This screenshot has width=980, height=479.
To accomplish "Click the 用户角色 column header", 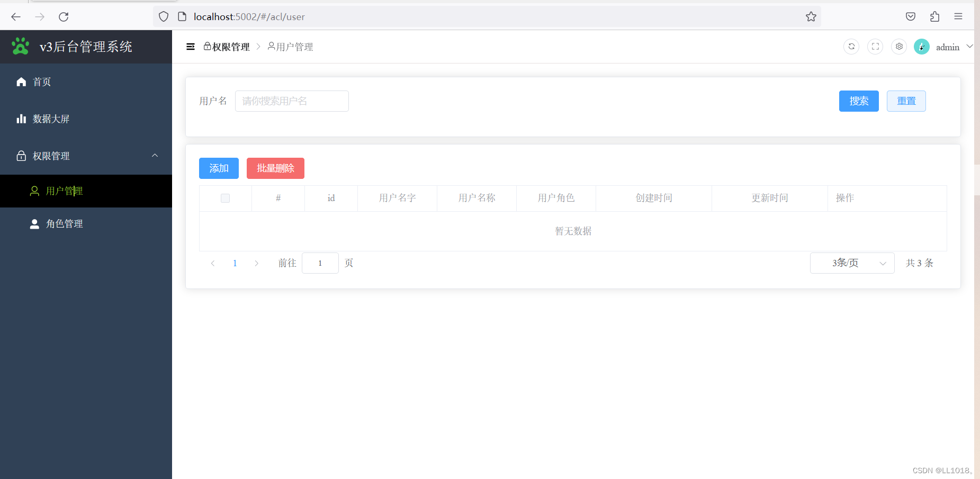I will [556, 198].
